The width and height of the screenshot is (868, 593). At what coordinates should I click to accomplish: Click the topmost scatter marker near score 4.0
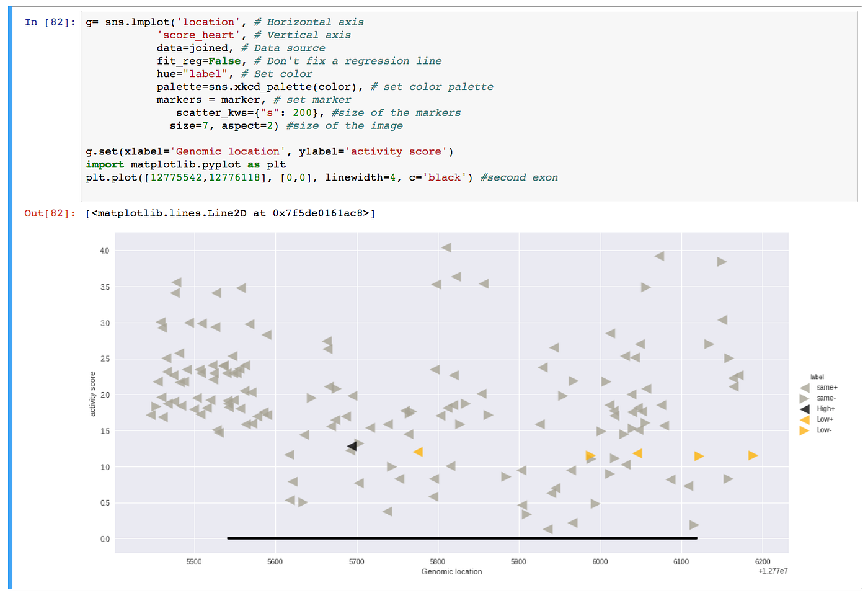pyautogui.click(x=447, y=247)
